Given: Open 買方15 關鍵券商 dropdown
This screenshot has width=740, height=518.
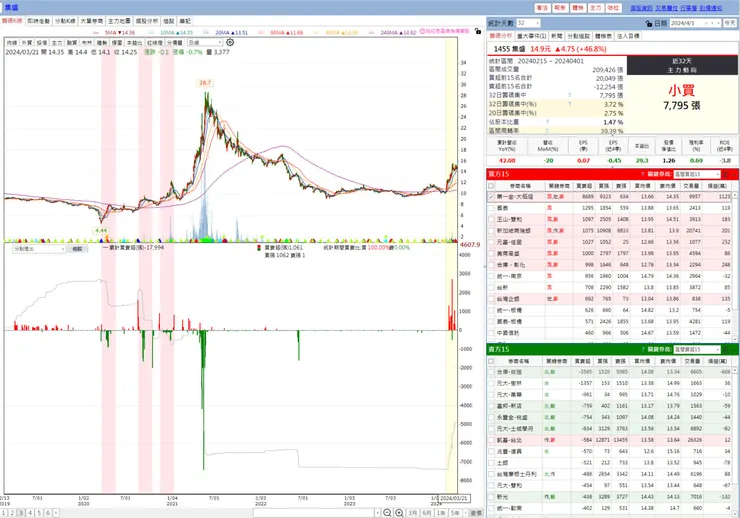Looking at the screenshot, I should click(x=697, y=175).
